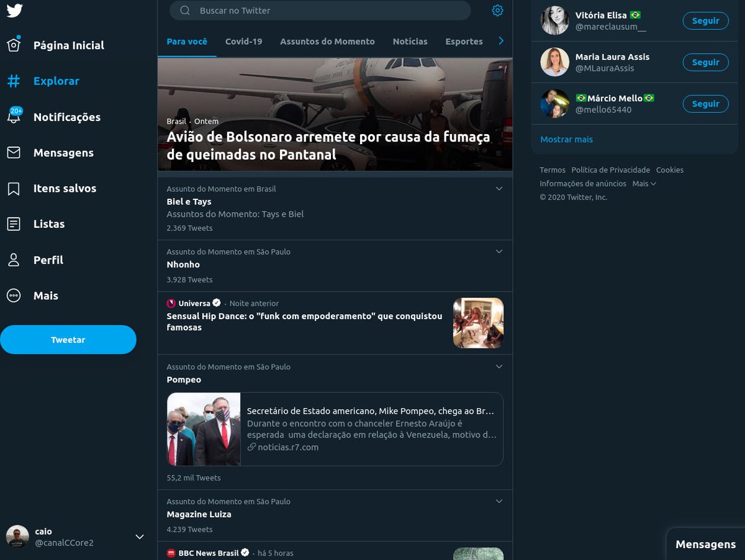Click the Mostrar mais link

pos(566,139)
